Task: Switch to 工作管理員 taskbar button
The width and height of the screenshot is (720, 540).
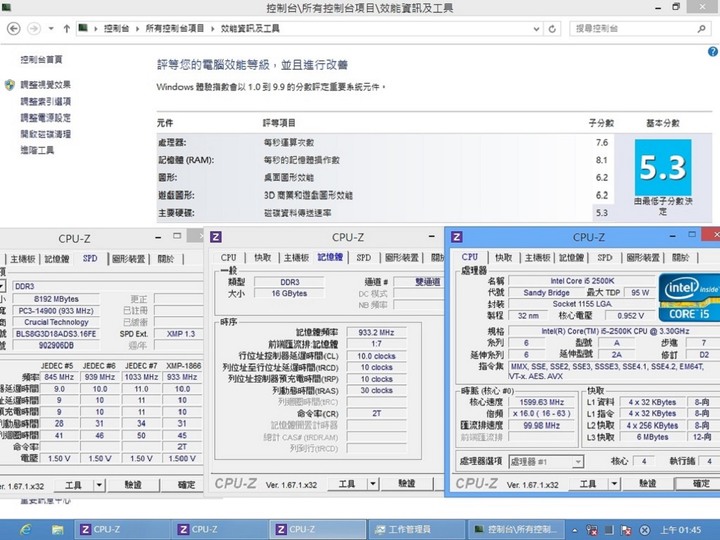Action: 416,529
